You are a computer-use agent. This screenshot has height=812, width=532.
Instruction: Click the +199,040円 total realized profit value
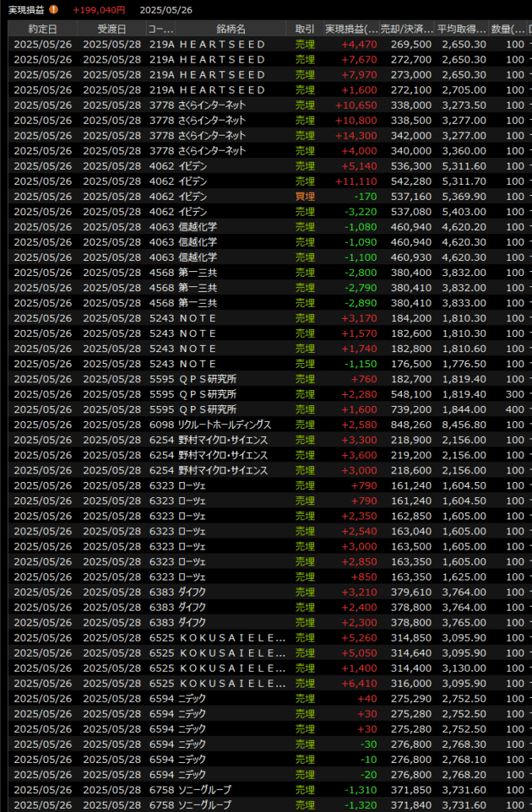click(99, 10)
